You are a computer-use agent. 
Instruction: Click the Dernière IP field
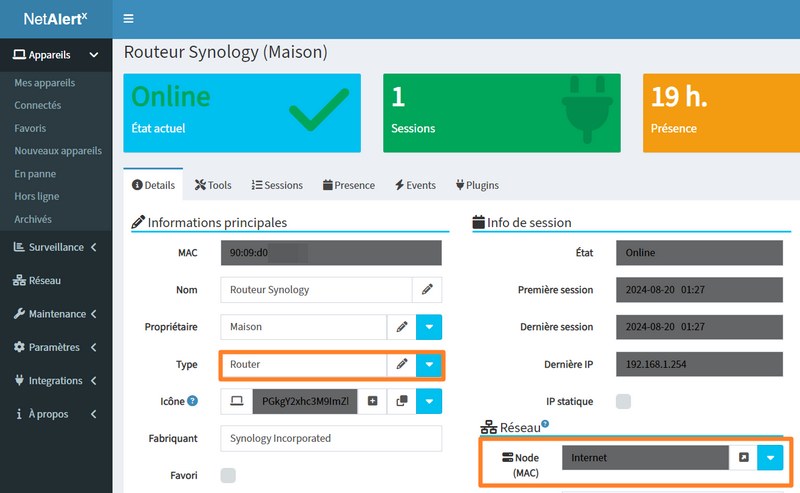[x=699, y=364]
